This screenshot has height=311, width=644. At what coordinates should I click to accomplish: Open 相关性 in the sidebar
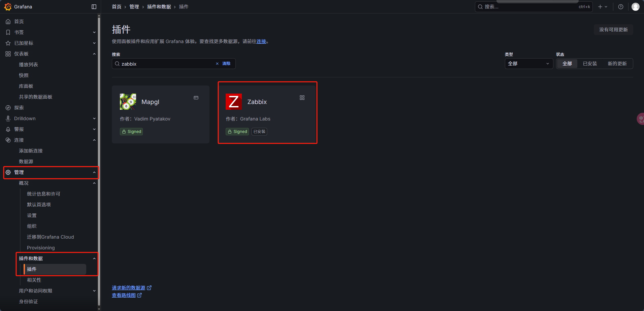coord(34,280)
